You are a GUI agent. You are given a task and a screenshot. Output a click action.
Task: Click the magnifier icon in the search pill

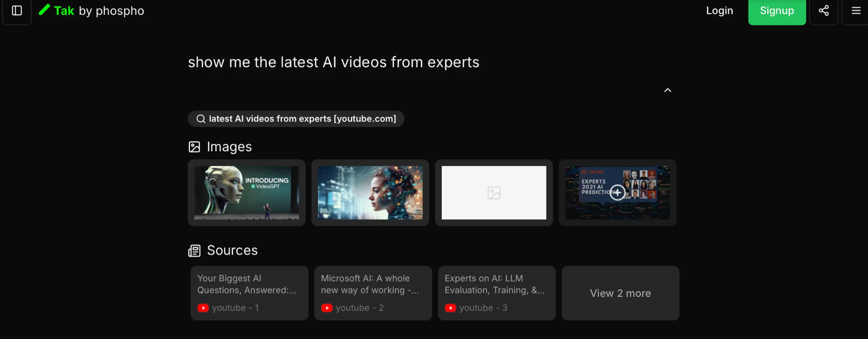(201, 119)
